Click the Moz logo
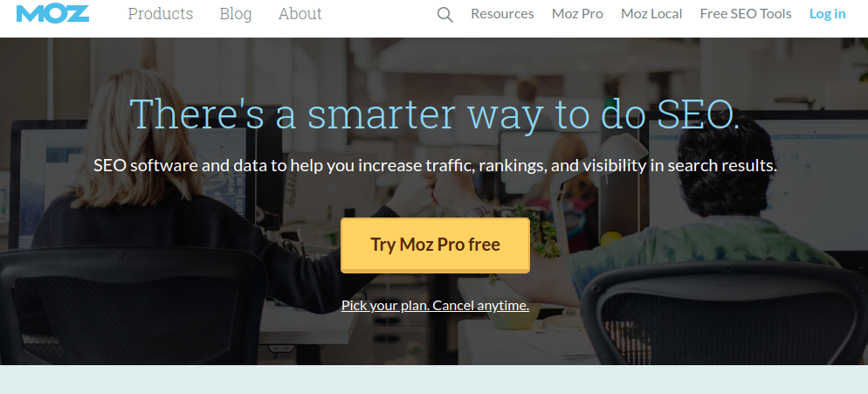Screen dimensions: 868x394 tap(52, 14)
